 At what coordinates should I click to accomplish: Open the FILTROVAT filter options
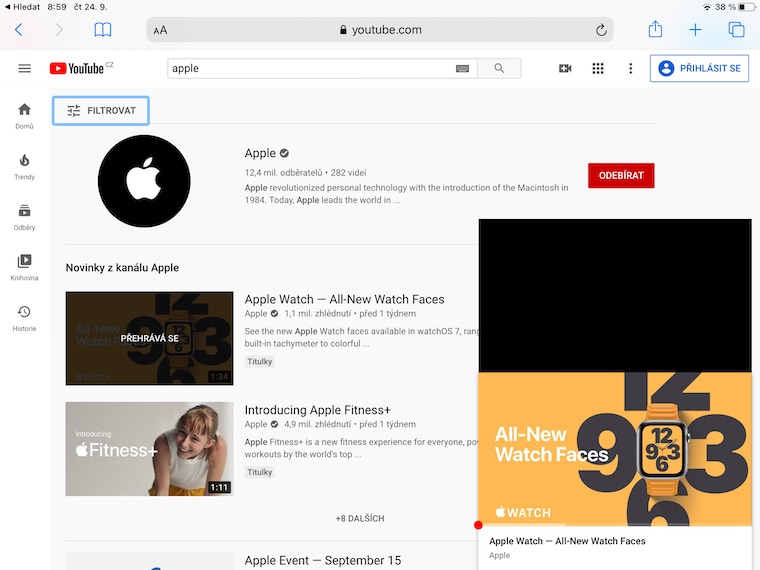(101, 111)
